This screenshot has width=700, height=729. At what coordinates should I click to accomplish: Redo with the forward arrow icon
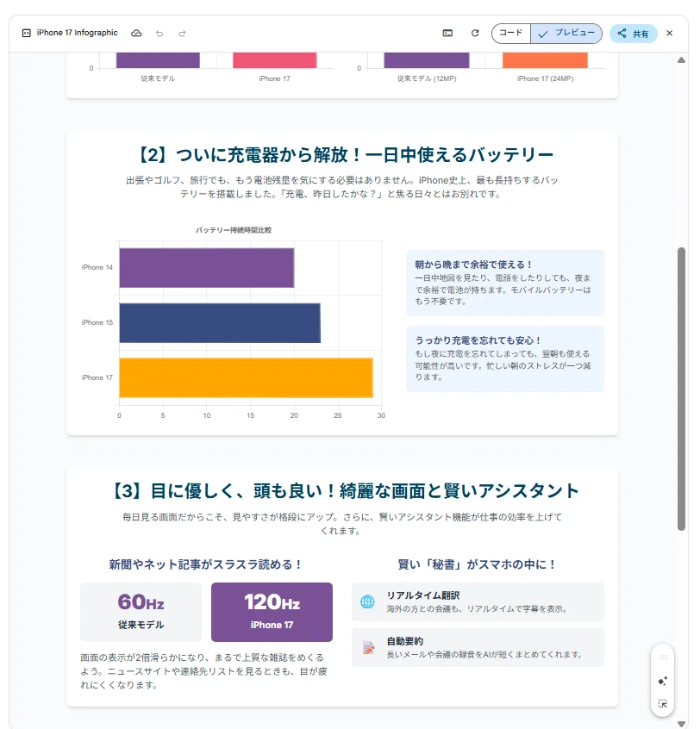coord(182,34)
